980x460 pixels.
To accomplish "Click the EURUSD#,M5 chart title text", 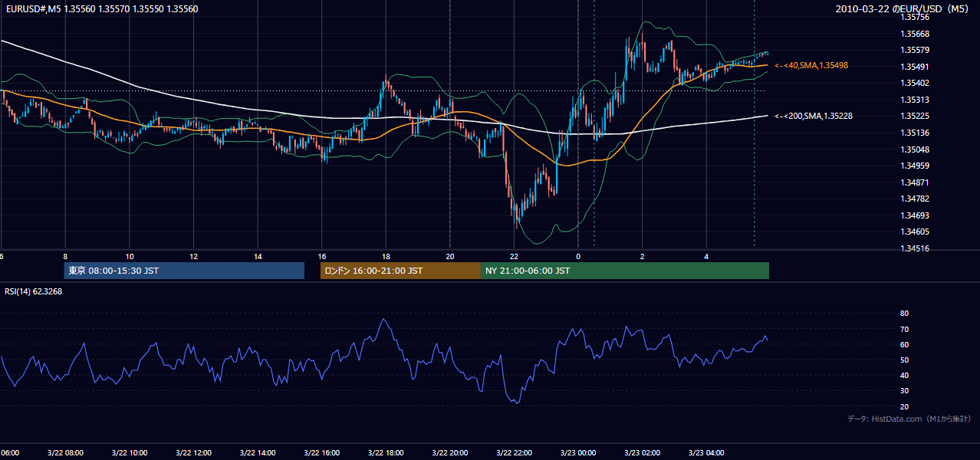I will click(101, 9).
